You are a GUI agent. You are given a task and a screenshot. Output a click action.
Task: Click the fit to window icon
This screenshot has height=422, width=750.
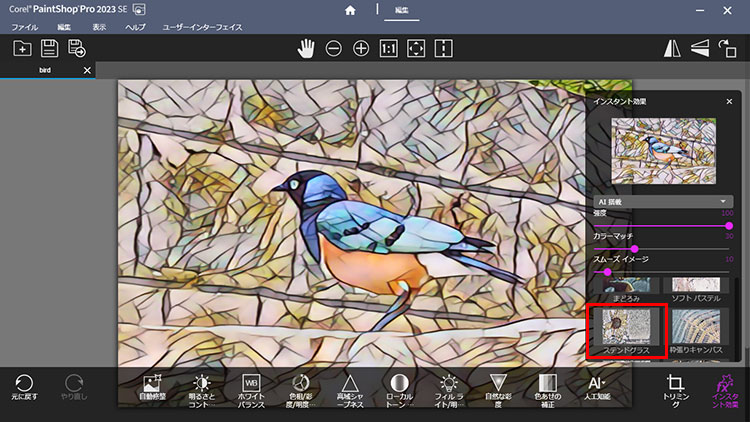click(417, 48)
